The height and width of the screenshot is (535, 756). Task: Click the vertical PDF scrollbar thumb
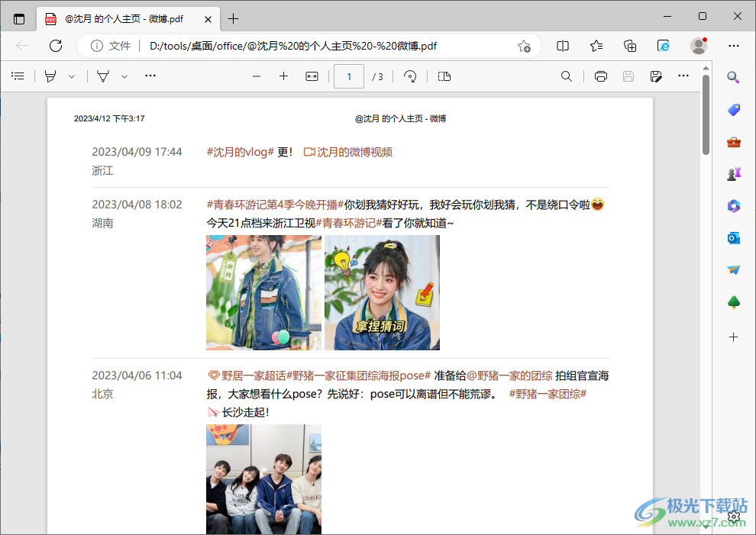click(x=706, y=114)
